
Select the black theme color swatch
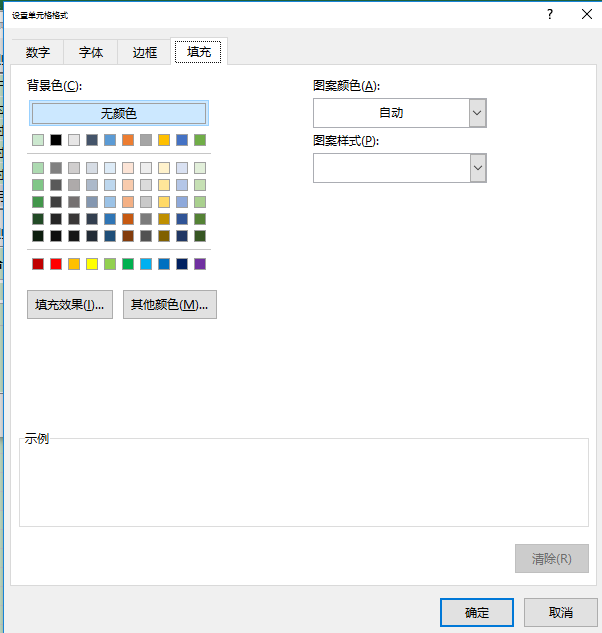tap(56, 140)
